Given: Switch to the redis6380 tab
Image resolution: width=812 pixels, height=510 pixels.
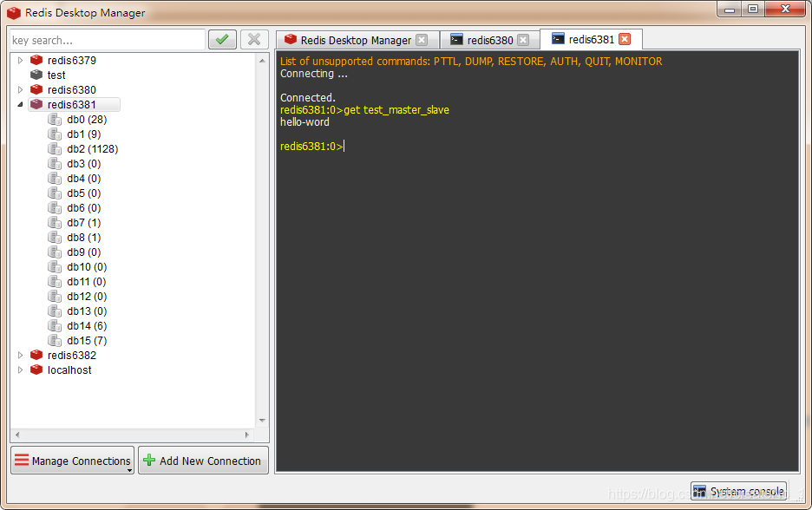Looking at the screenshot, I should click(489, 40).
